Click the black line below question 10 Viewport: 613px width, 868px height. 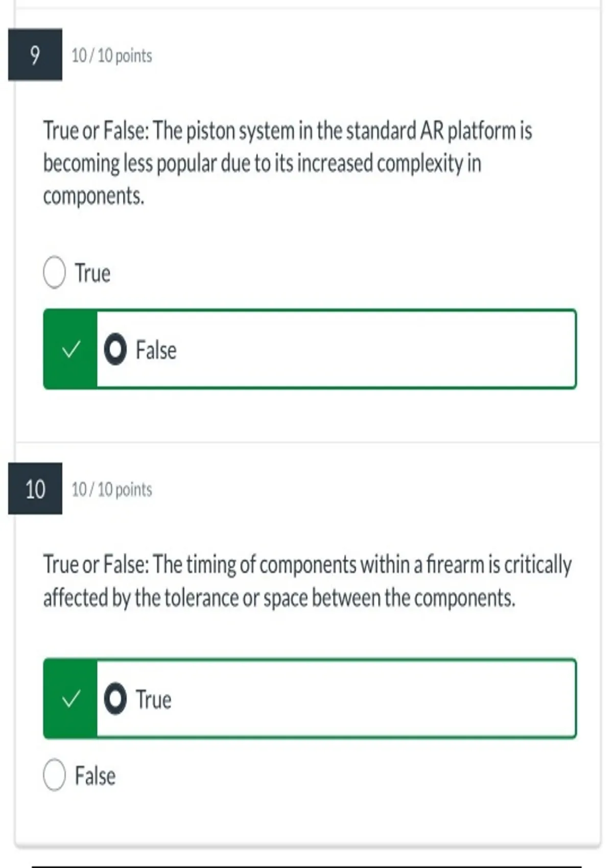[306, 866]
